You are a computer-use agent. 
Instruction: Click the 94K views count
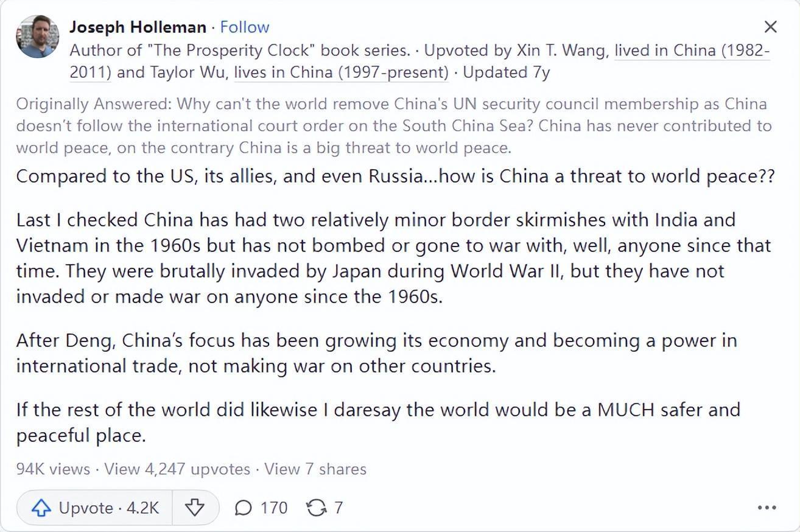pyautogui.click(x=53, y=469)
